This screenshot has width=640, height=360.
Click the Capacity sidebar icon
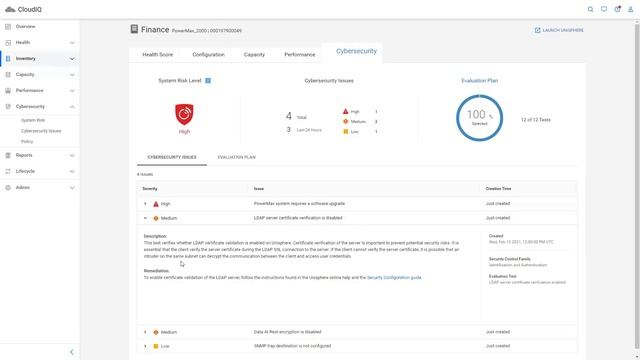[8, 75]
